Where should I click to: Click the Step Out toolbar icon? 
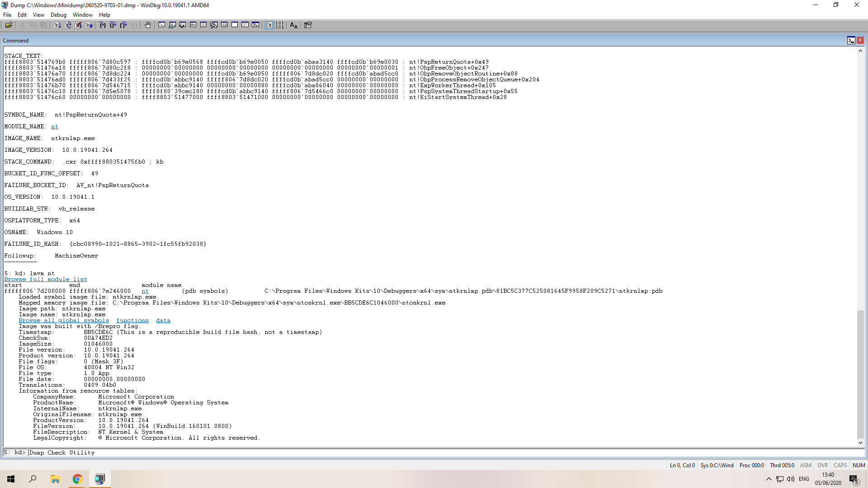[123, 25]
